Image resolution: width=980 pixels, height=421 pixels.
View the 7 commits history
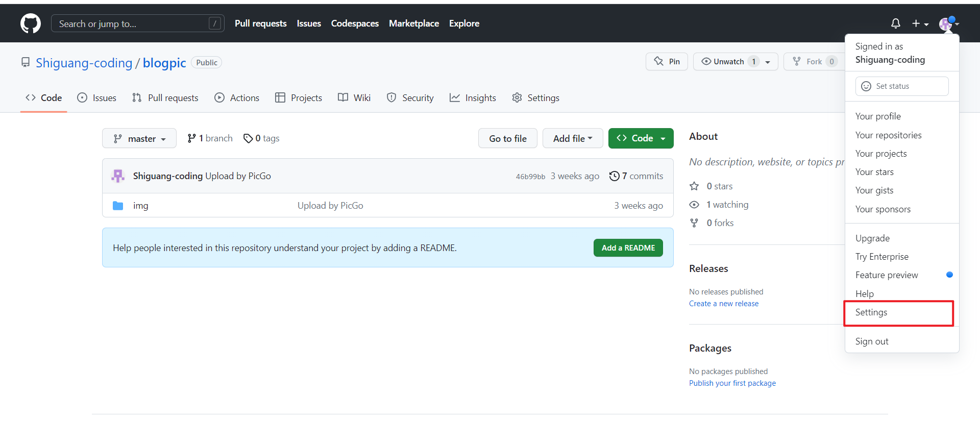coord(636,176)
